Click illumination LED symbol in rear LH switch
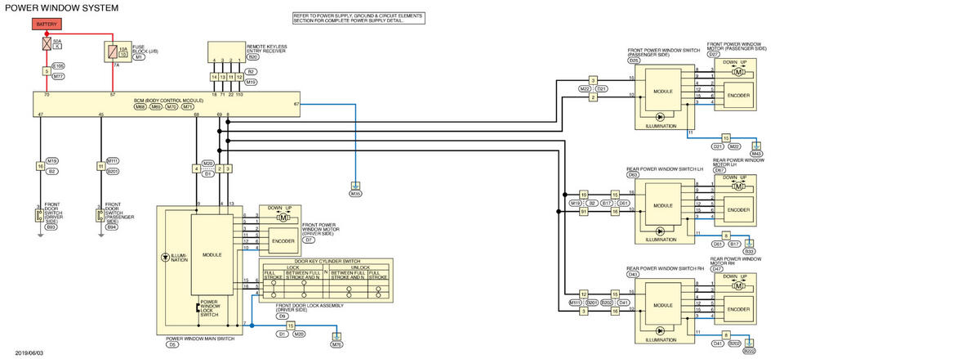Screen dimensions: 980x359 [x=660, y=232]
